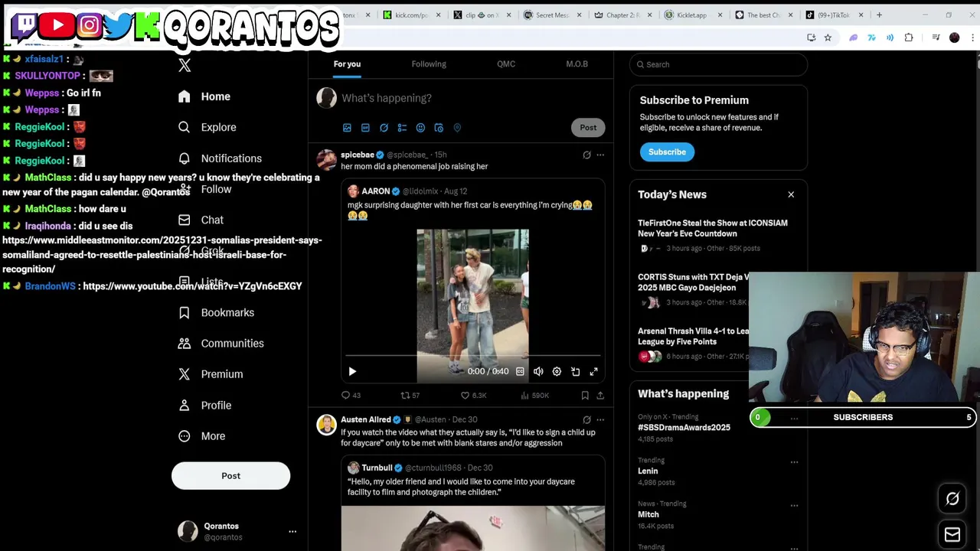This screenshot has height=551, width=980.
Task: Open Profile in the sidebar
Action: [x=204, y=405]
